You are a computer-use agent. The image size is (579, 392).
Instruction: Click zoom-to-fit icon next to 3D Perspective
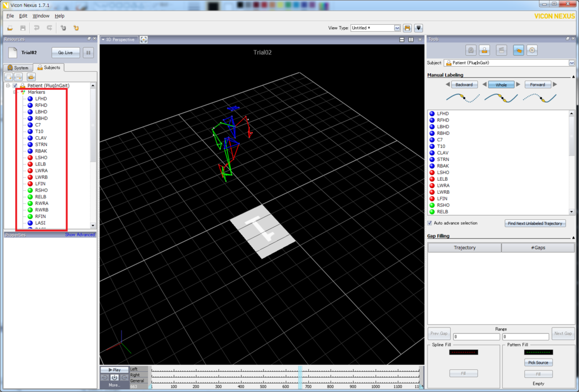[144, 40]
